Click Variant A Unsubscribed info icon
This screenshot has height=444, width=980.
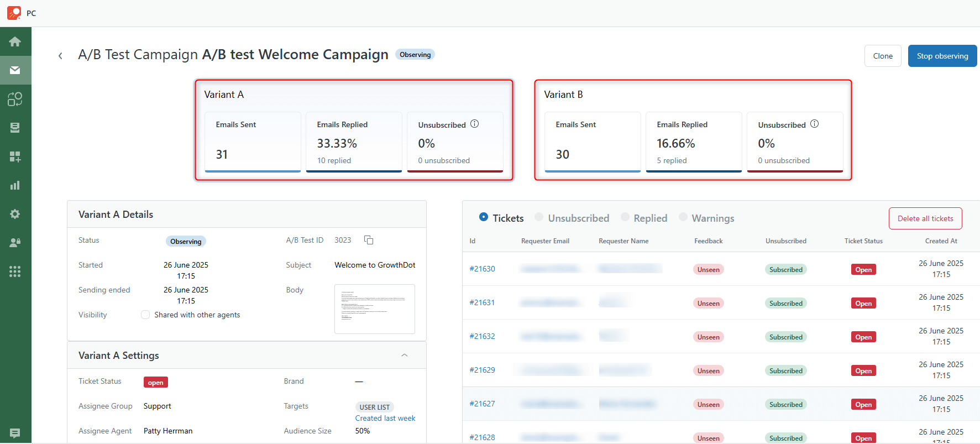(475, 124)
